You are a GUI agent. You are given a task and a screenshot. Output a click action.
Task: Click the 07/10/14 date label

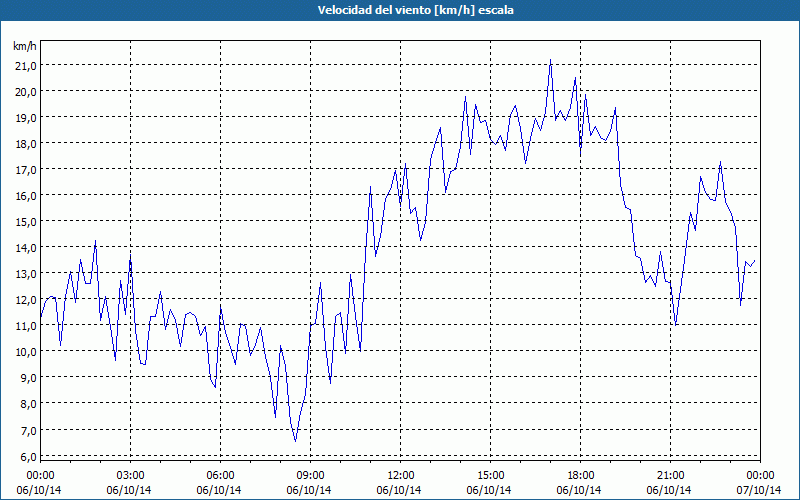(x=759, y=490)
